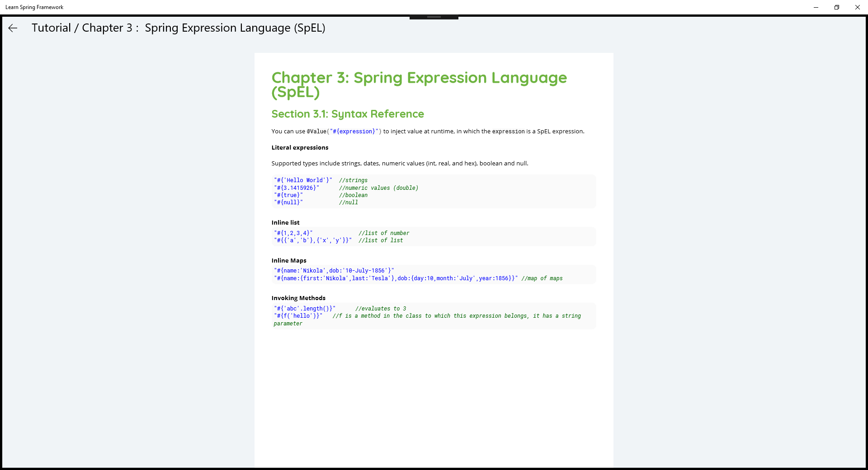Click the "#{true}" code expression
The height and width of the screenshot is (470, 868).
coord(288,195)
